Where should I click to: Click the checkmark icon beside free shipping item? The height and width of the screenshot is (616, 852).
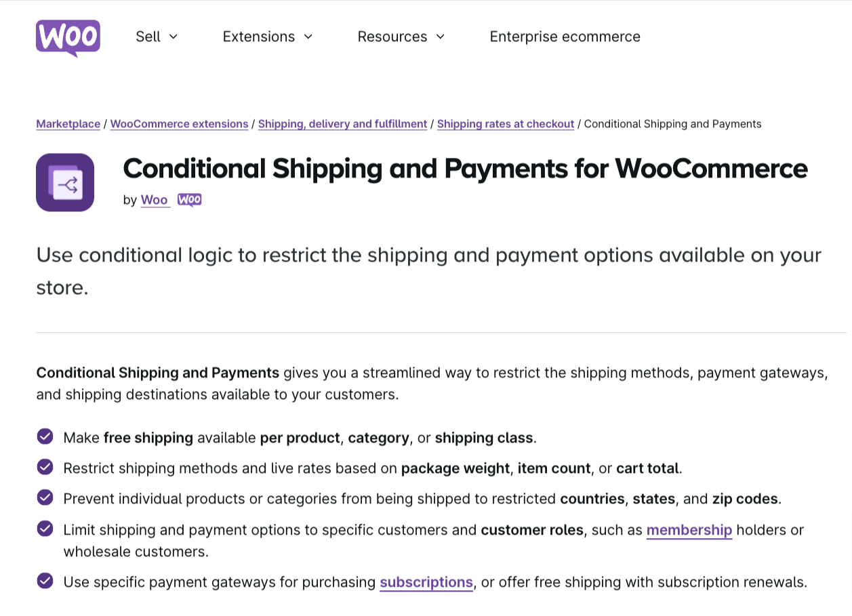click(45, 436)
